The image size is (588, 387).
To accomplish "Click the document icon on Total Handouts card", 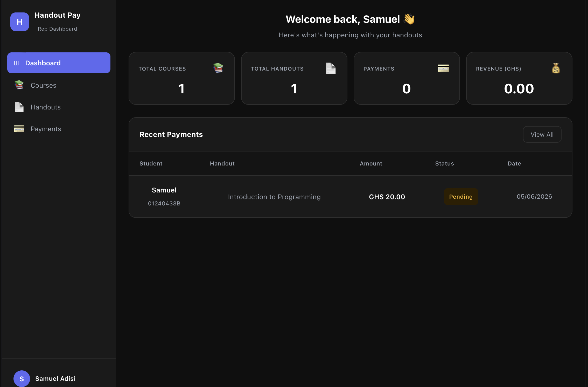I will click(331, 68).
